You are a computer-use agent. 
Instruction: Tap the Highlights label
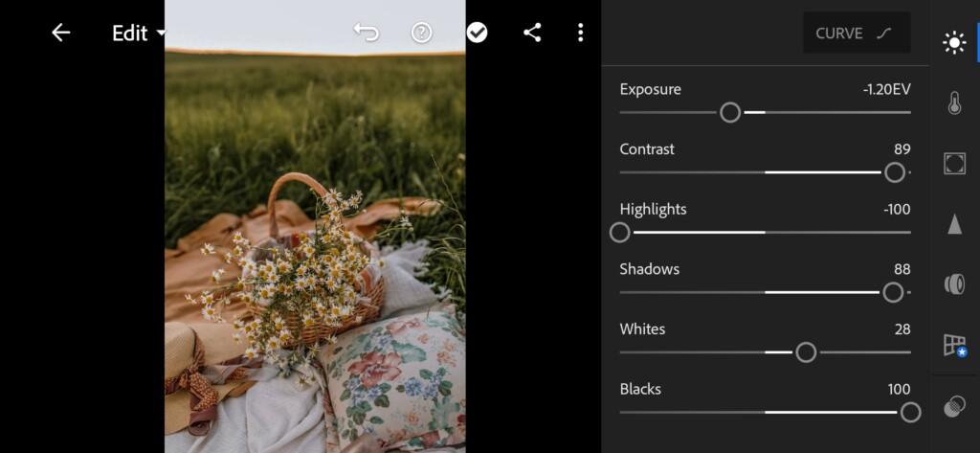click(653, 210)
